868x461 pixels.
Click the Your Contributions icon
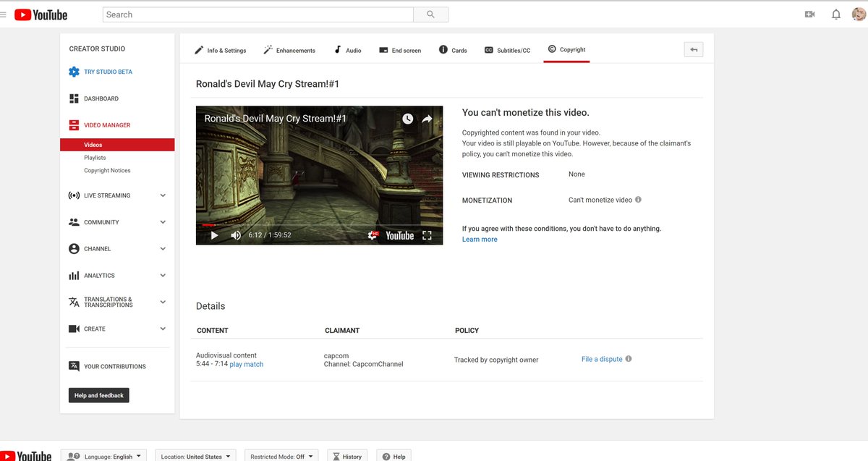[x=74, y=366]
